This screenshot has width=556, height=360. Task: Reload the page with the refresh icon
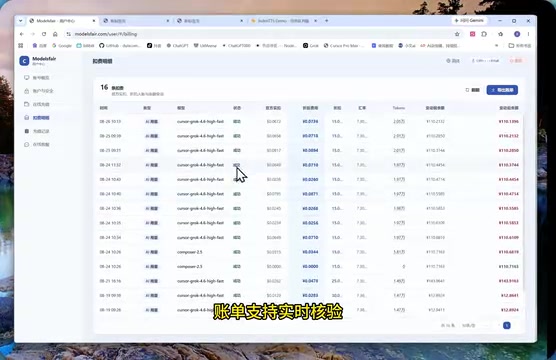(x=44, y=34)
